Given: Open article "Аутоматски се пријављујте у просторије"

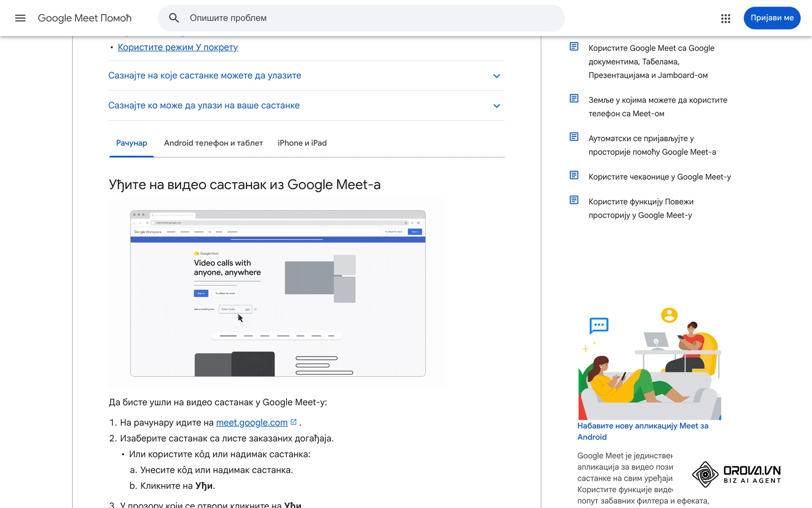Looking at the screenshot, I should coord(652,145).
